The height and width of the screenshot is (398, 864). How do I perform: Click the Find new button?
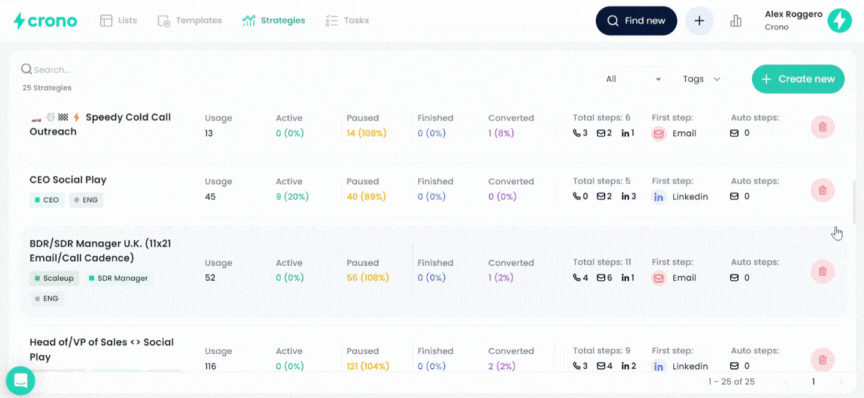(636, 21)
